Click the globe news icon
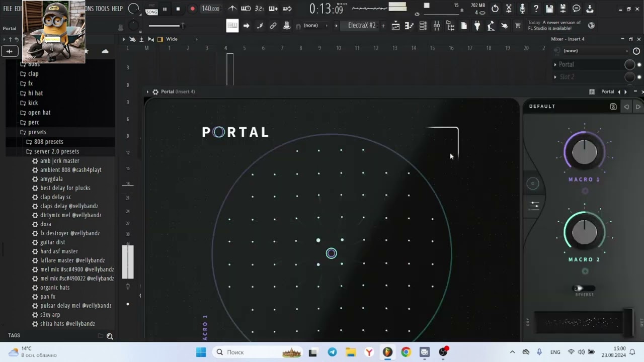The height and width of the screenshot is (362, 644). tap(591, 25)
